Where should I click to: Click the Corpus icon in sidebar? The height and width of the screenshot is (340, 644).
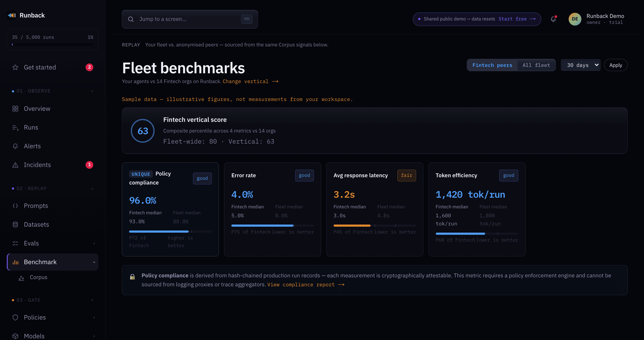tap(21, 278)
